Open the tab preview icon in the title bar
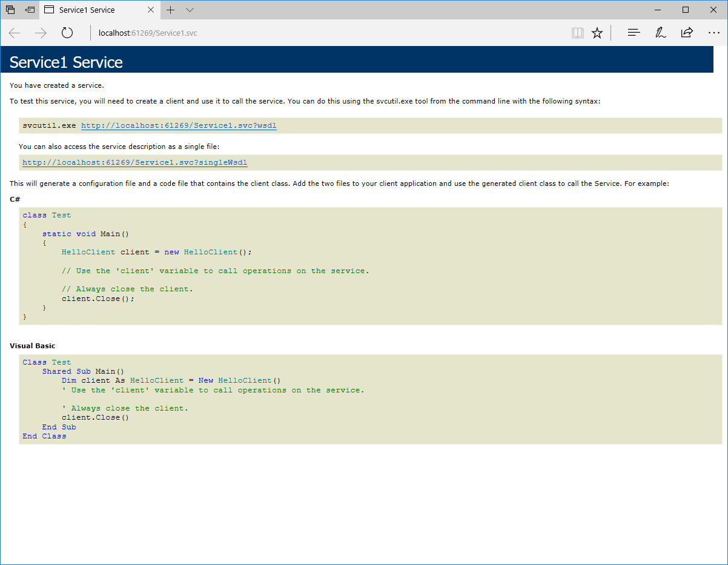This screenshot has width=728, height=565. 10,10
